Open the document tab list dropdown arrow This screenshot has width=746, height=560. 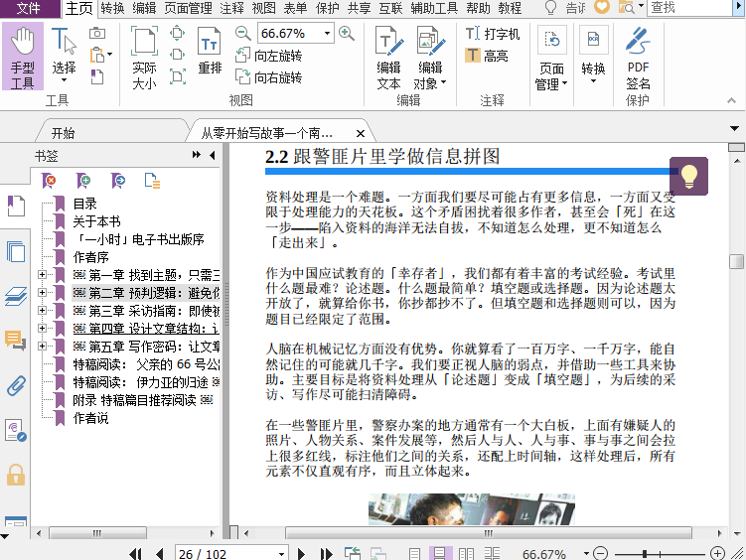pos(735,128)
